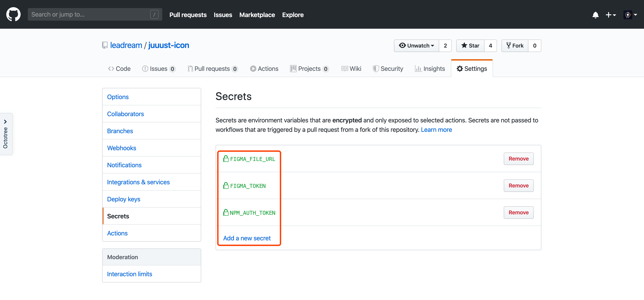
Task: Click Add a new secret link
Action: 247,238
